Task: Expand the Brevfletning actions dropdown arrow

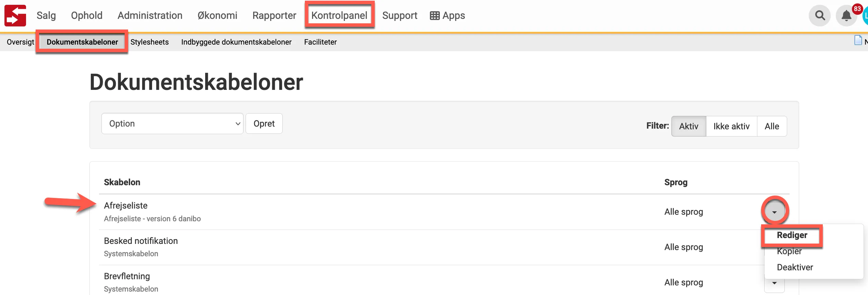Action: click(774, 283)
